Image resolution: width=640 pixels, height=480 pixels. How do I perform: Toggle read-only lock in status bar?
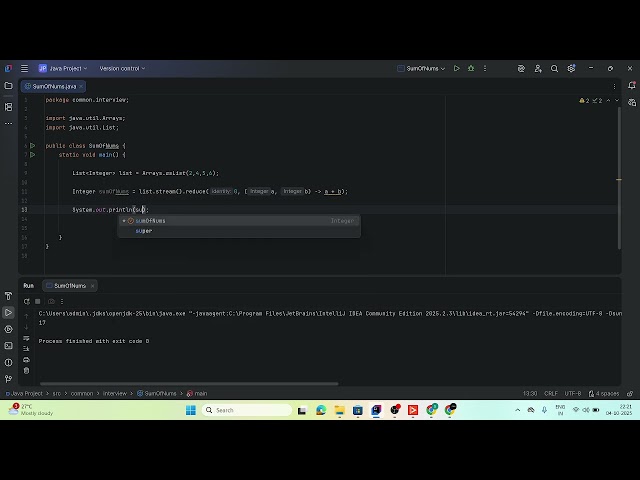630,393
